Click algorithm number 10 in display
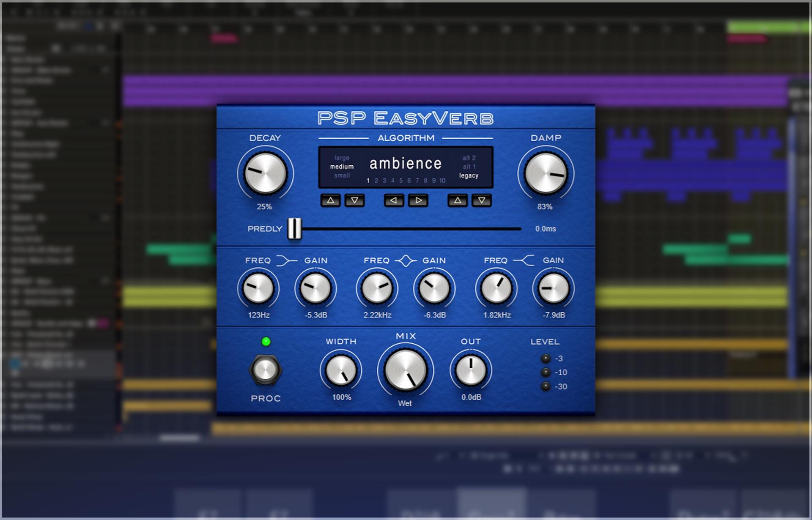This screenshot has width=812, height=520. point(442,181)
